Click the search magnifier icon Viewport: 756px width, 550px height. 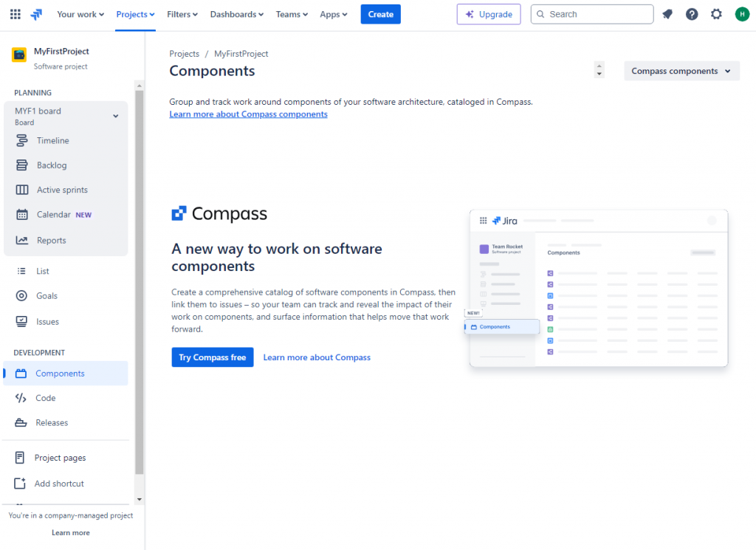[x=540, y=15]
